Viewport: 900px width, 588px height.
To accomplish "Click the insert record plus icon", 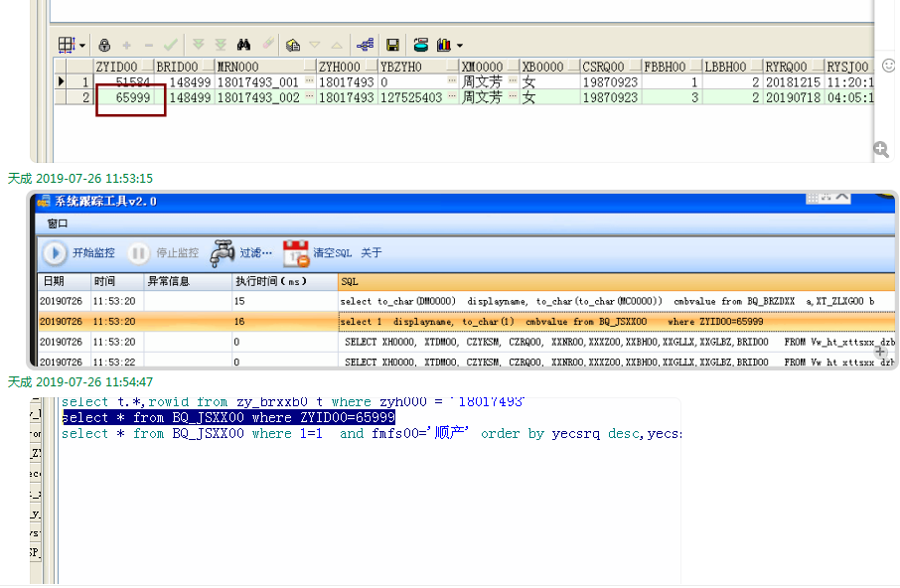I will pyautogui.click(x=126, y=45).
